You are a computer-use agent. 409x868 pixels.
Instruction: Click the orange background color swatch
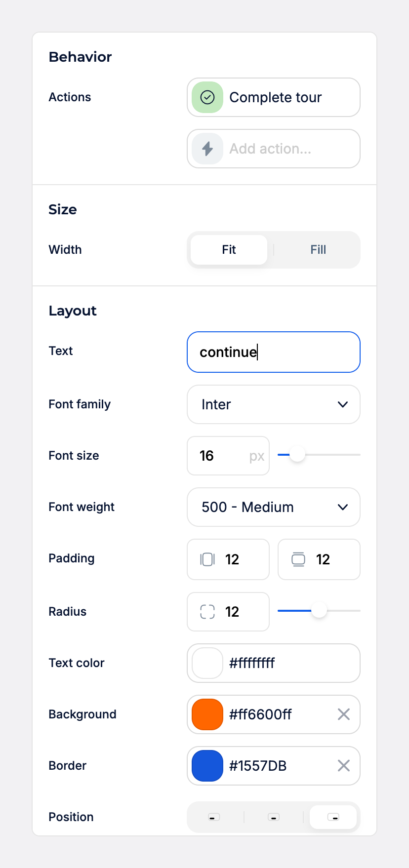pos(207,714)
